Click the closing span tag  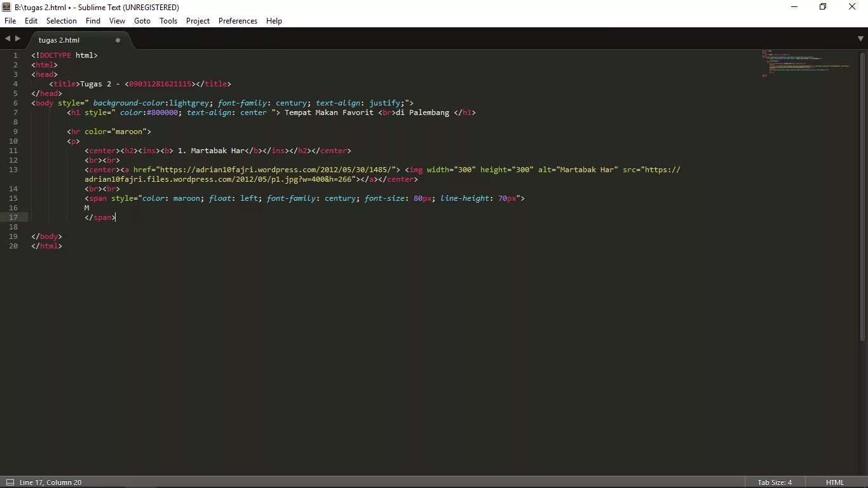[x=100, y=217]
